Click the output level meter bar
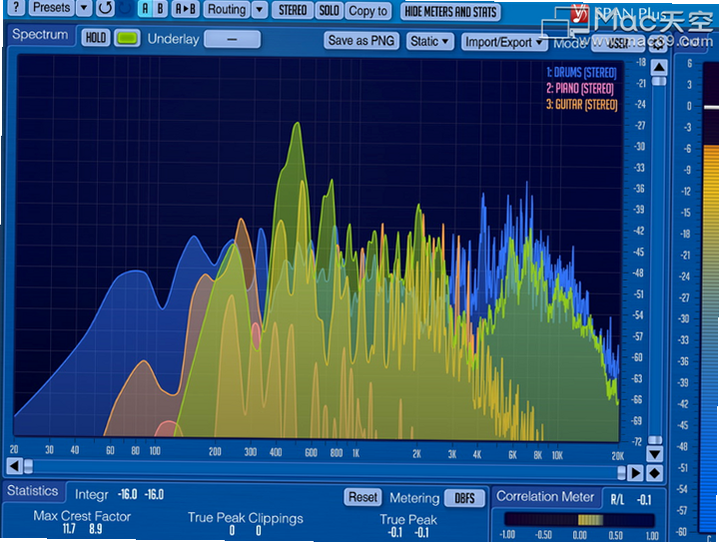Viewport: 719px width, 542px height. pyautogui.click(x=710, y=298)
